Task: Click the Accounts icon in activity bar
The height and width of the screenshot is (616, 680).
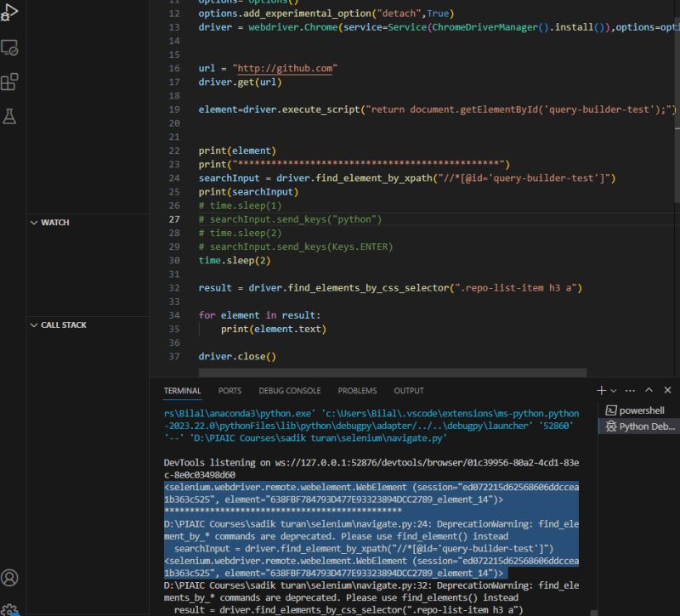Action: coord(10,576)
